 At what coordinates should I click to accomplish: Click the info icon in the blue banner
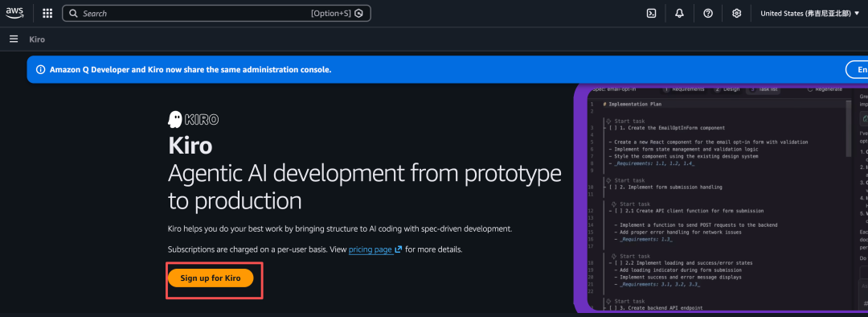40,70
